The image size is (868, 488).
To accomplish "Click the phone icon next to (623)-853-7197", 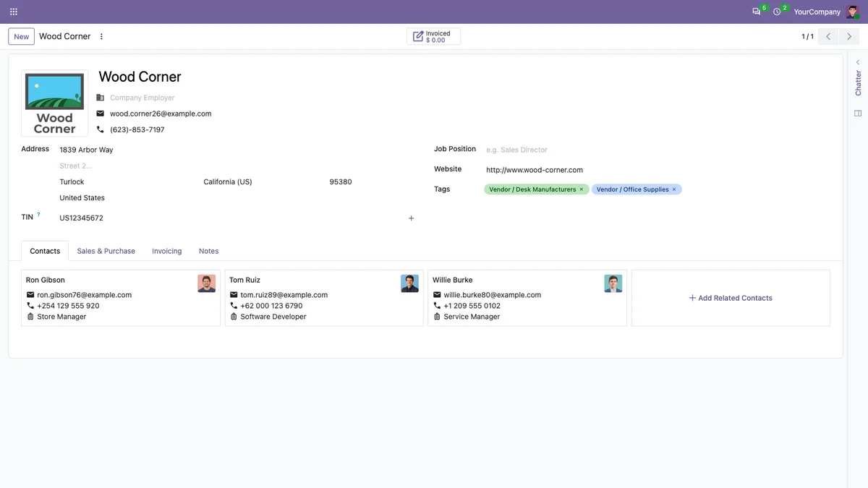I will coord(101,129).
